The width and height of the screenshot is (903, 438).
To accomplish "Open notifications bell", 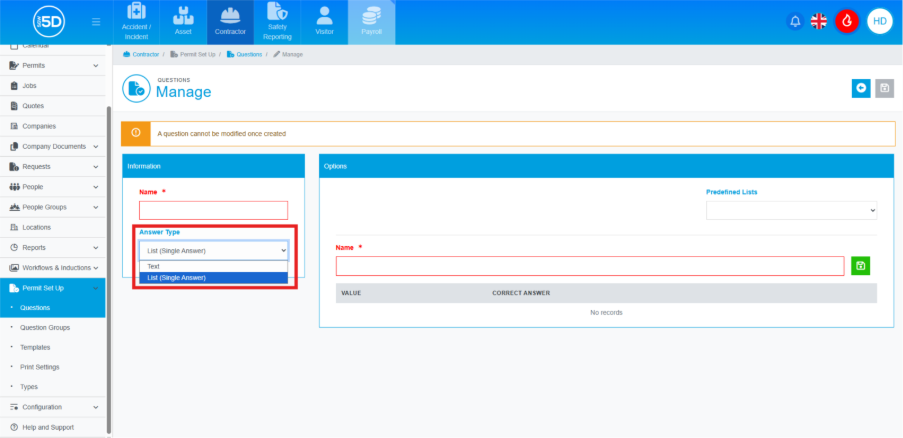I will coord(795,21).
